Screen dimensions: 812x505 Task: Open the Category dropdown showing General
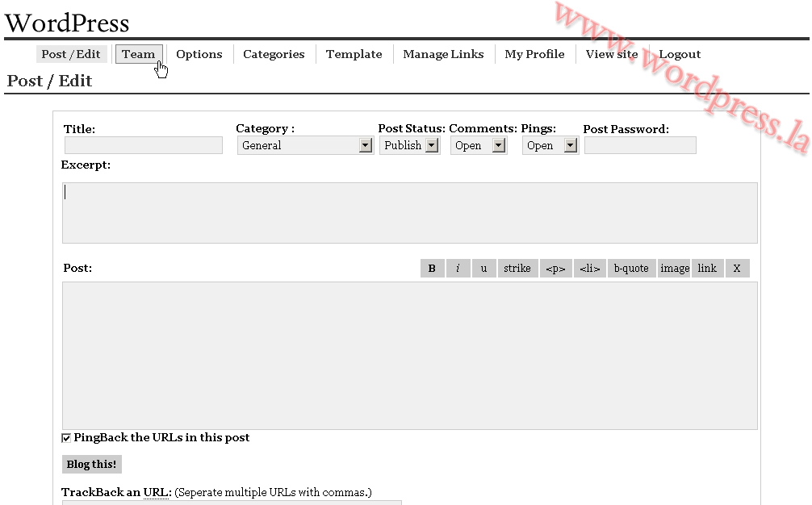305,145
